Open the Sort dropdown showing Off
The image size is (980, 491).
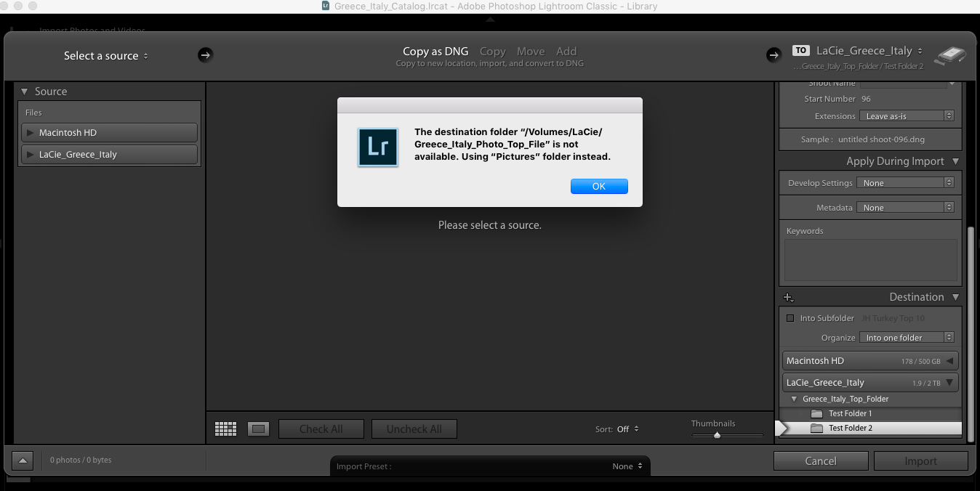coord(627,429)
